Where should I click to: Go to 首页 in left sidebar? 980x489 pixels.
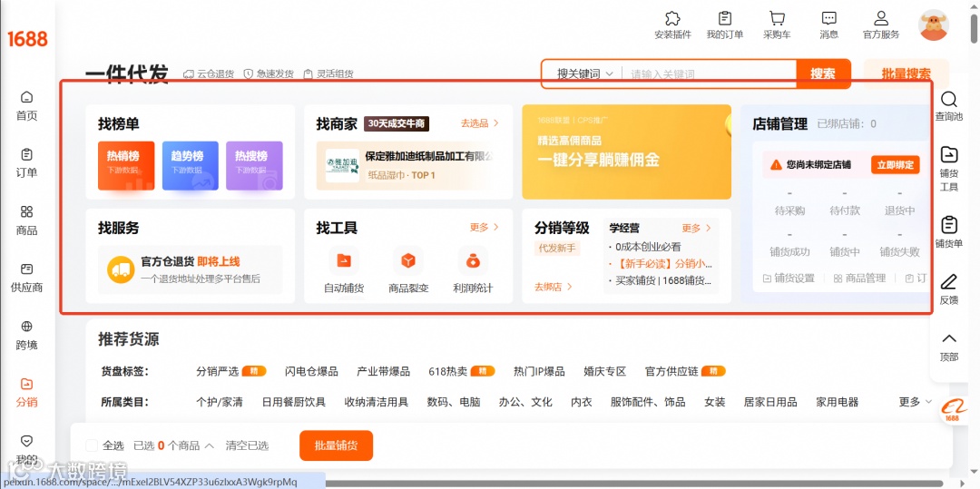[x=27, y=106]
